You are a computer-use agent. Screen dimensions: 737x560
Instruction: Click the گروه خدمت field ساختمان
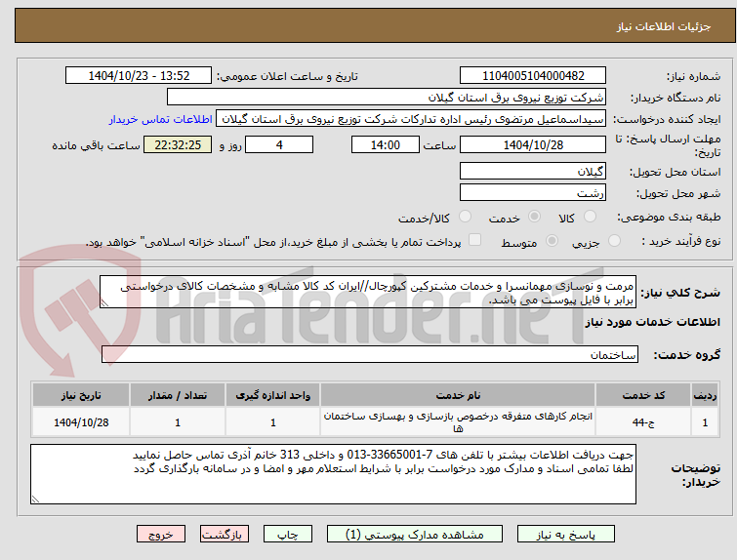[370, 355]
